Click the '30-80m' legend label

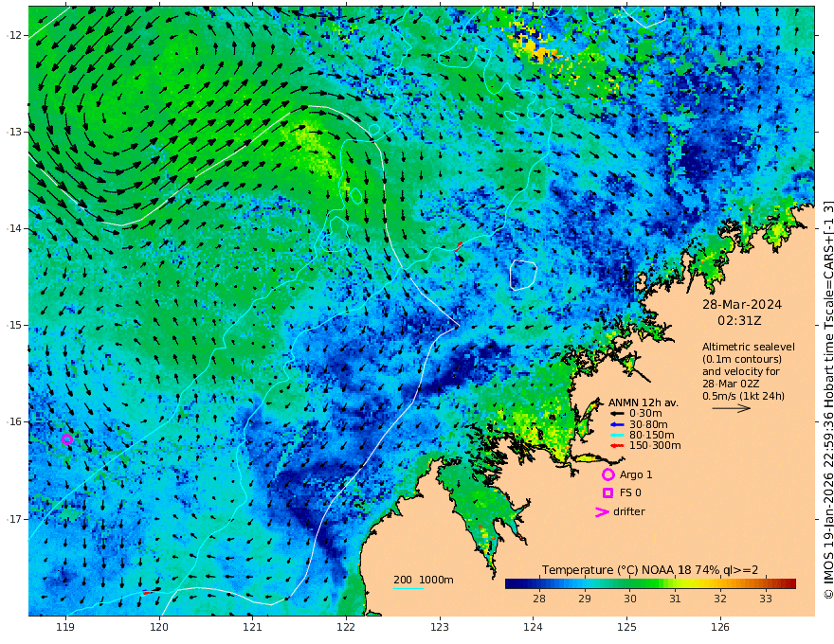tap(648, 424)
